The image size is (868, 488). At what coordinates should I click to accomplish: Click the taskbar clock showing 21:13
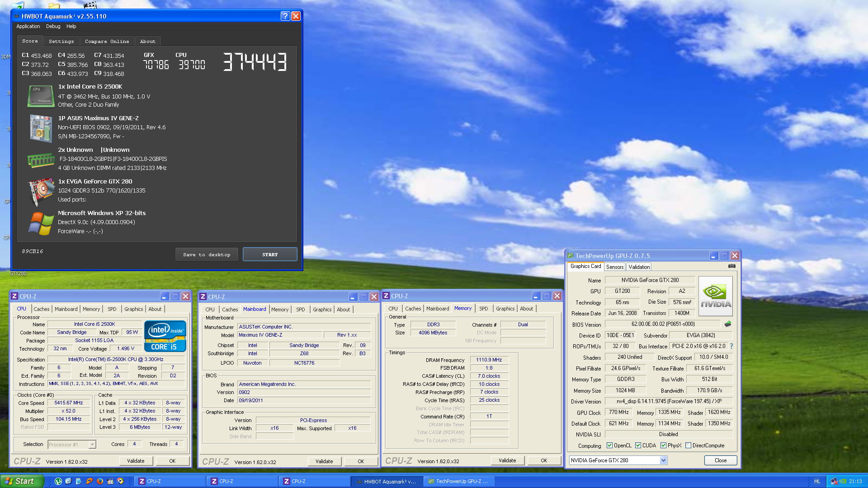855,481
